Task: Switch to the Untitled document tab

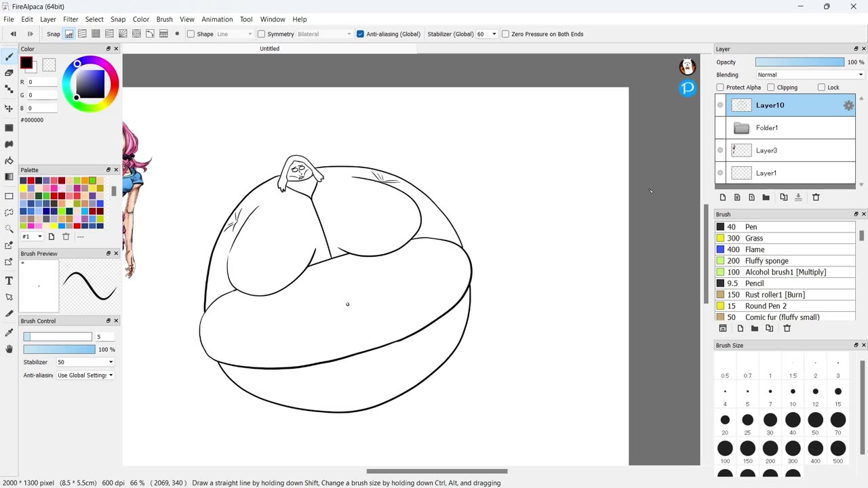Action: click(270, 49)
